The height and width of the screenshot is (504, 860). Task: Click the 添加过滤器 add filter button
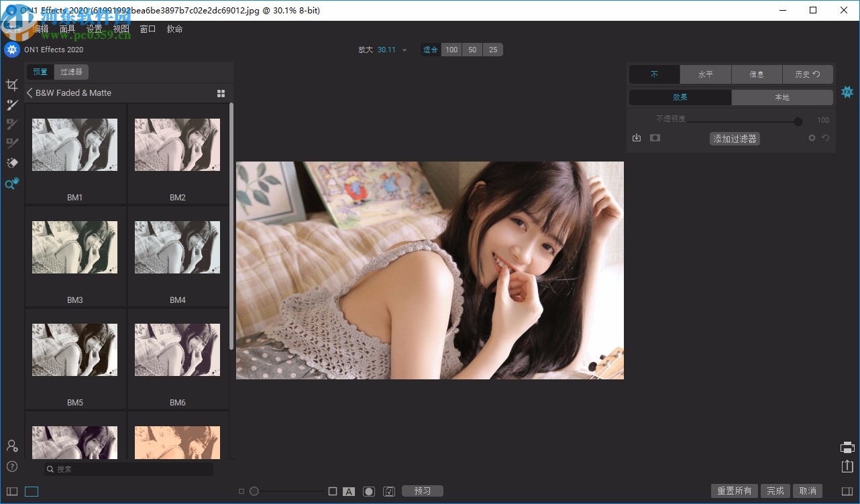click(735, 139)
